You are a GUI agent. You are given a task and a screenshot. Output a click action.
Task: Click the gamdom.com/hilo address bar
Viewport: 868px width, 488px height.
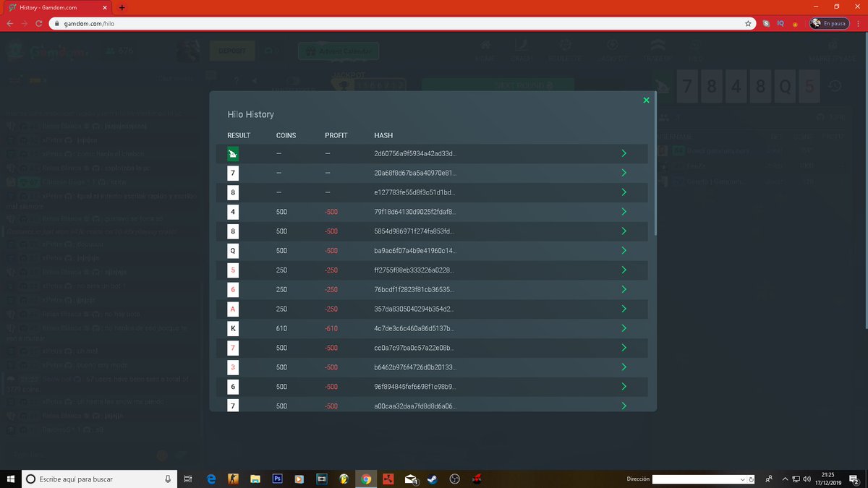401,23
